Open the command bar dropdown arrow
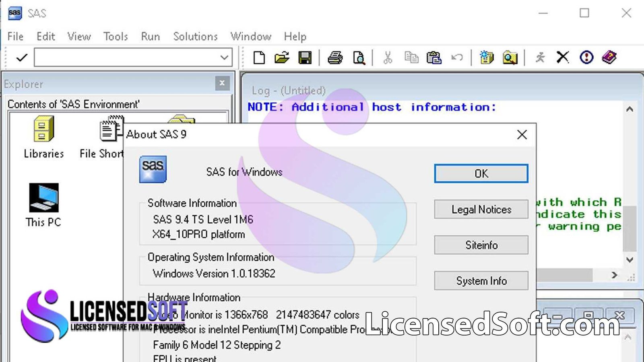 (224, 57)
